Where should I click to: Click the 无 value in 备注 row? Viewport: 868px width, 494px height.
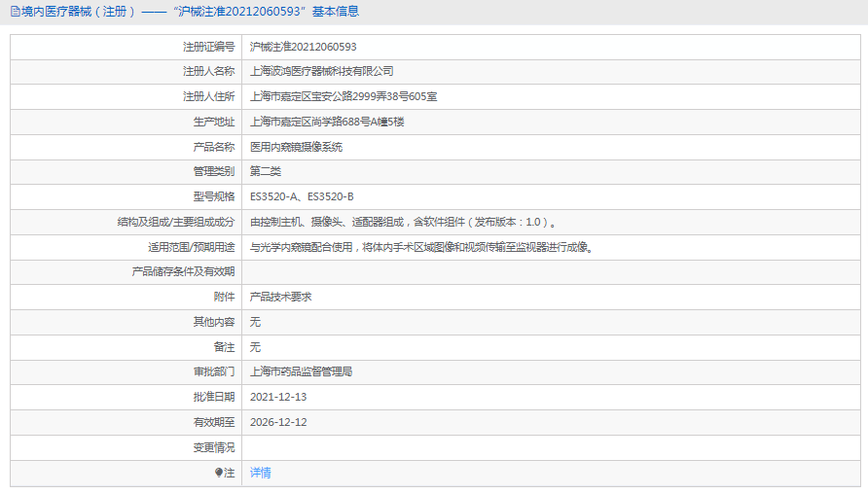255,347
